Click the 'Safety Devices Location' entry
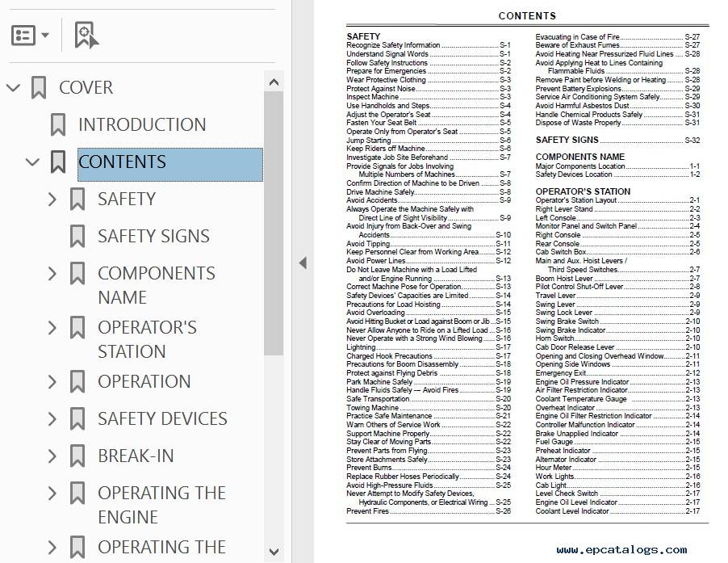 [617, 174]
